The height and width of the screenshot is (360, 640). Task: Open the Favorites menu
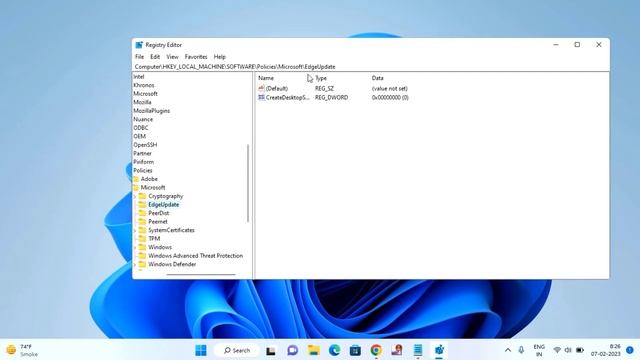[196, 57]
